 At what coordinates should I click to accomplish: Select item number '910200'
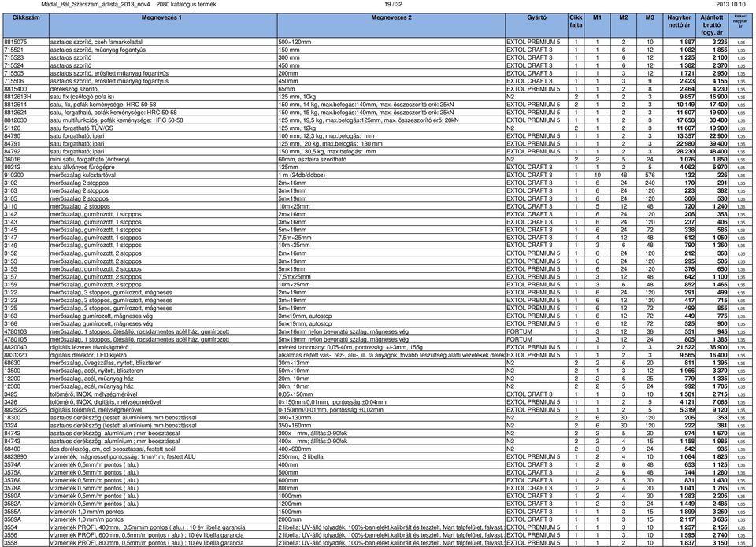pyautogui.click(x=14, y=175)
